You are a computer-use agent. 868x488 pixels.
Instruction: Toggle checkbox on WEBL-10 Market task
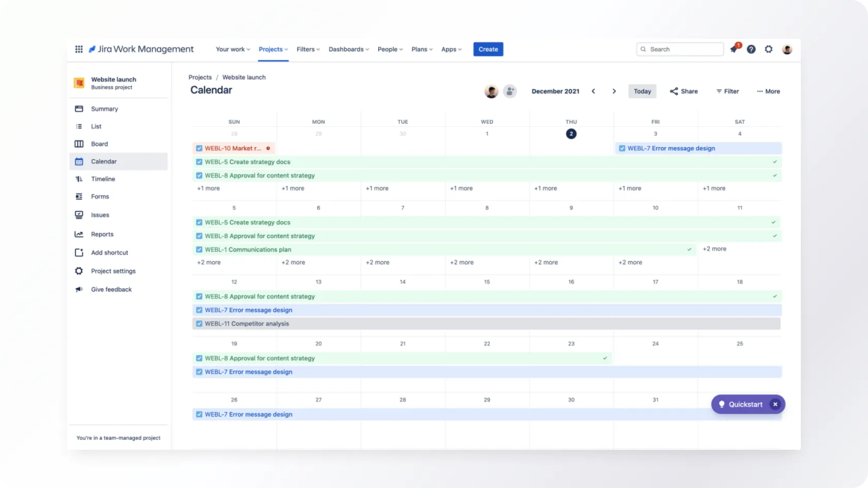tap(199, 149)
